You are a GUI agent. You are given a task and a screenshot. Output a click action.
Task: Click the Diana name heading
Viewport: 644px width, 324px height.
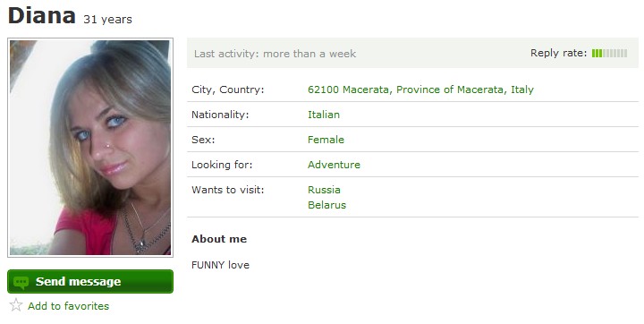click(42, 15)
